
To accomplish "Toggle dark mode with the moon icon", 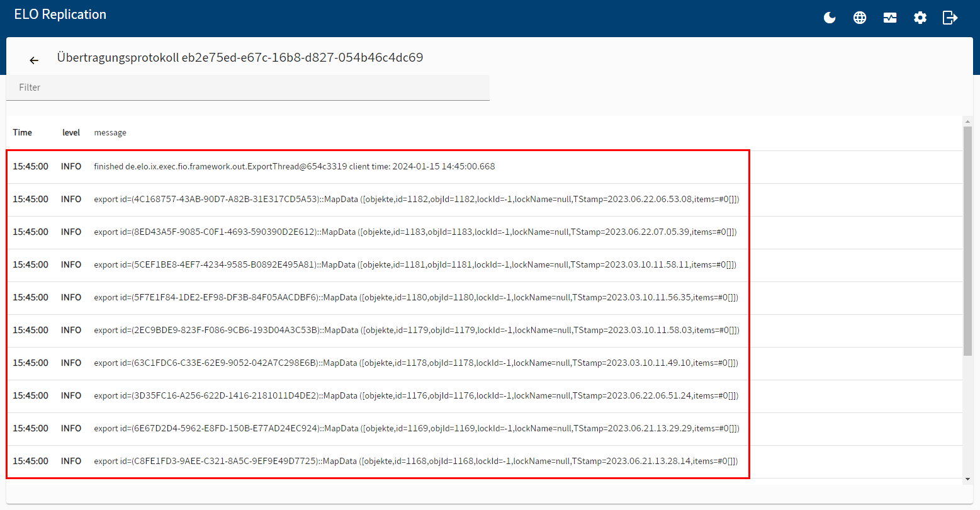I will point(830,18).
